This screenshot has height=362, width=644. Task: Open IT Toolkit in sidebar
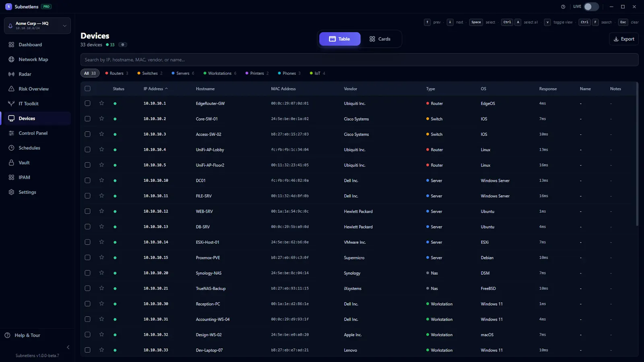click(37, 104)
